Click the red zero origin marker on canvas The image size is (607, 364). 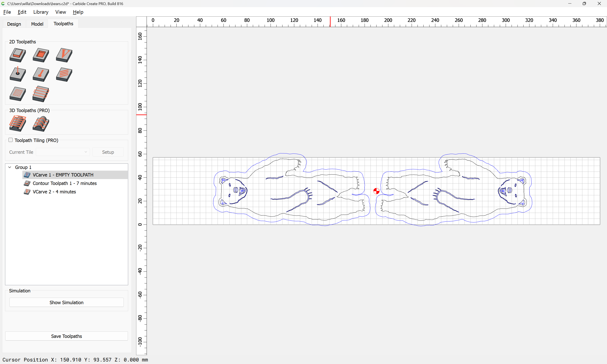376,191
